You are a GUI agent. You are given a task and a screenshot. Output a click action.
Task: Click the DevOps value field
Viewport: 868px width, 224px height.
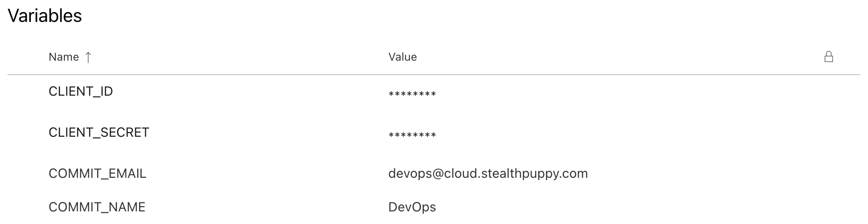click(412, 207)
